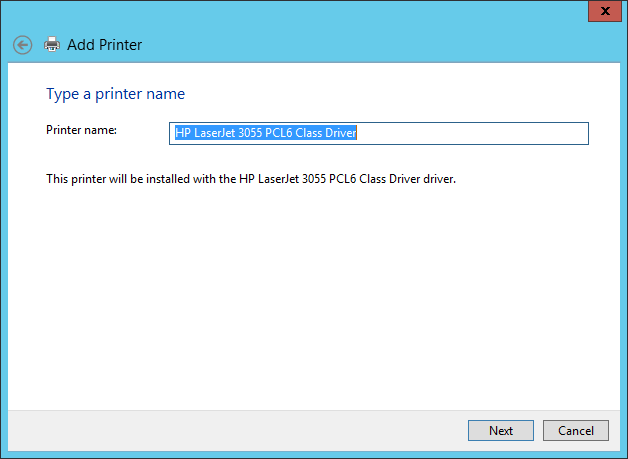Screen dimensions: 628x459
Task: Click the word "HP" starting the name field
Action: pyautogui.click(x=183, y=133)
